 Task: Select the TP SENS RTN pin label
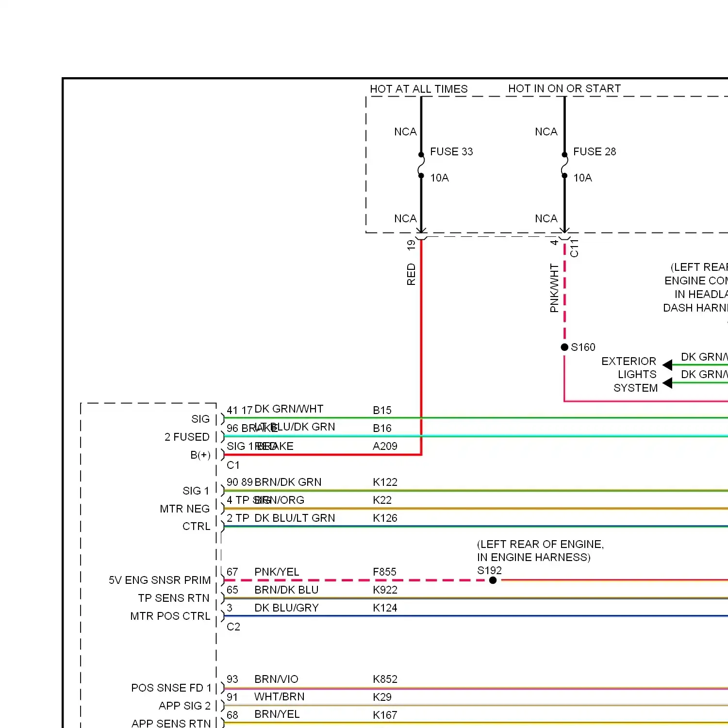(174, 598)
